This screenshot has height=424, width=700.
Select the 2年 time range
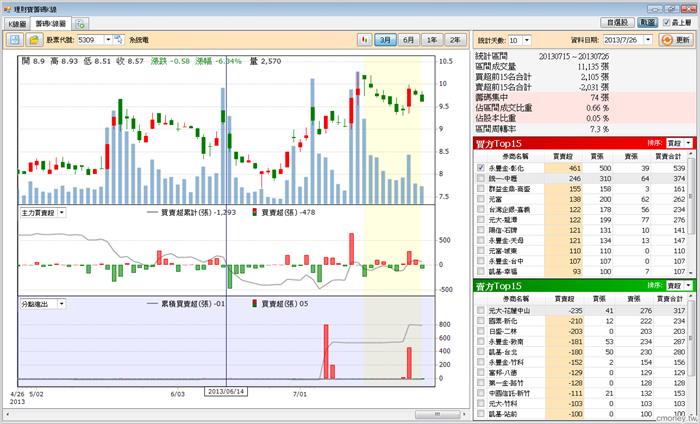point(455,40)
